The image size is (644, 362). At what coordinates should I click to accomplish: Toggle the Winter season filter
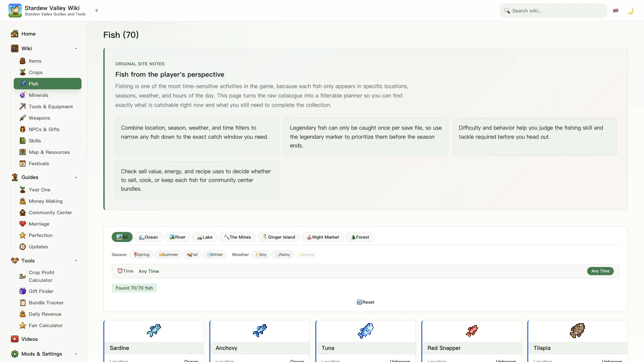click(x=215, y=255)
